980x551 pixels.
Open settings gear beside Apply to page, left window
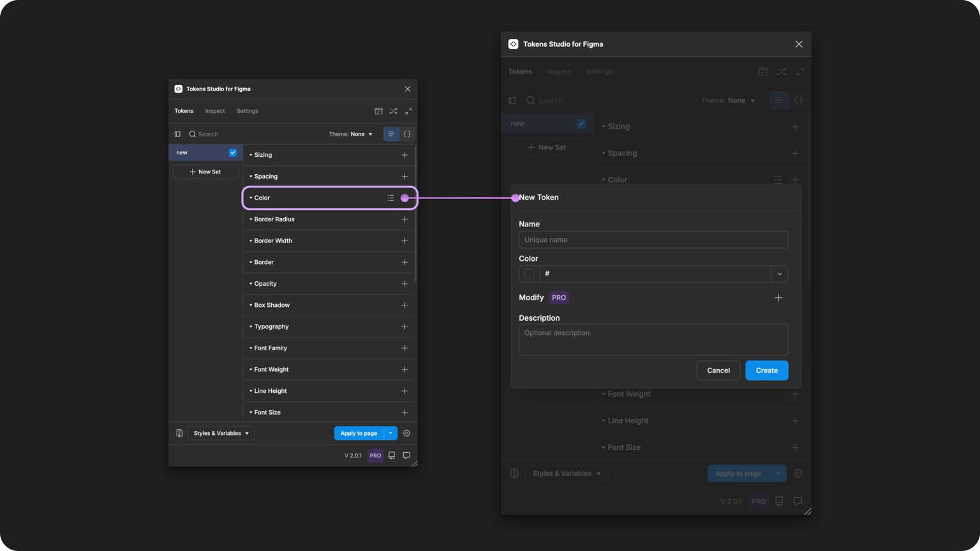(406, 434)
